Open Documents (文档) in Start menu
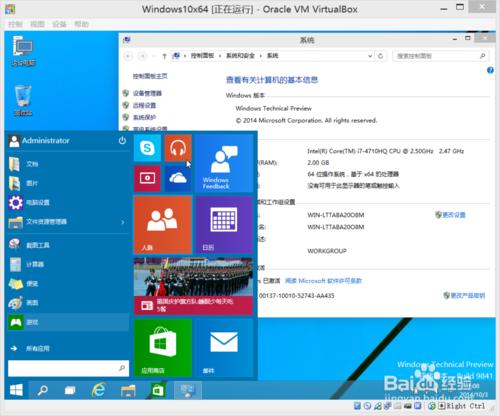Viewport: 500px width, 416px height. click(x=68, y=164)
